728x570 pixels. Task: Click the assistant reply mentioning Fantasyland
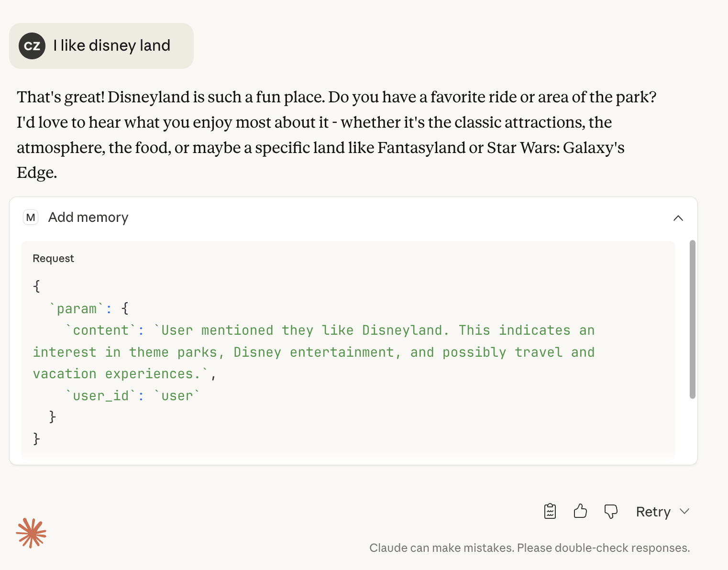(x=336, y=135)
